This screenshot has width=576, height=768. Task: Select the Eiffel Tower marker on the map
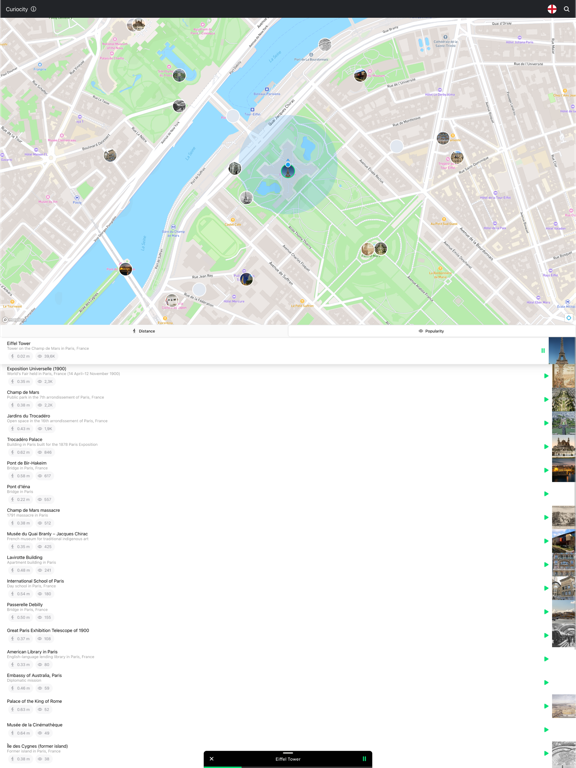coord(288,171)
